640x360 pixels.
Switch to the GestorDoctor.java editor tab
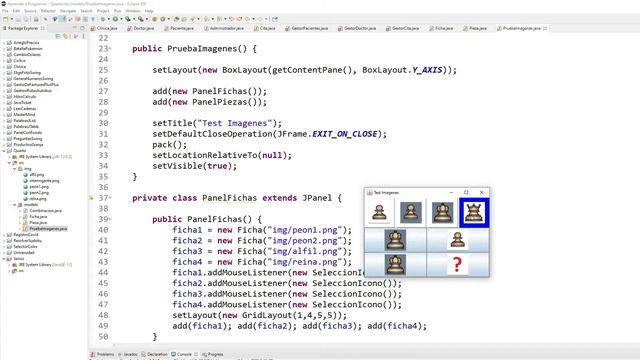pyautogui.click(x=357, y=28)
